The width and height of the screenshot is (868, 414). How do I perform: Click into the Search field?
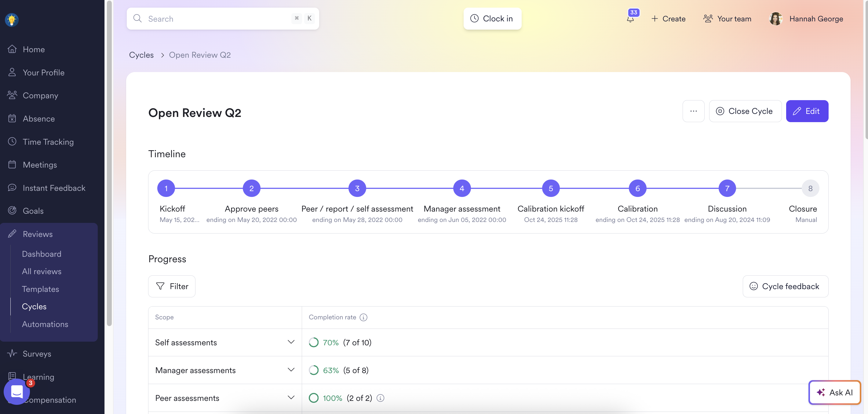pos(216,19)
